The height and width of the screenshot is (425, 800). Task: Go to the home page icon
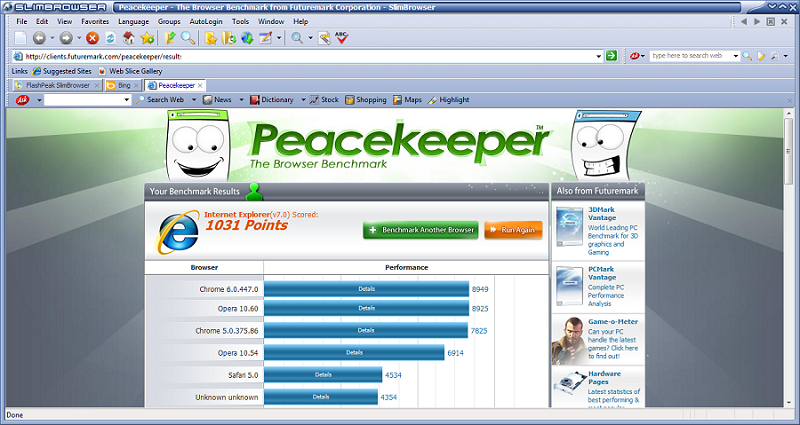point(129,38)
